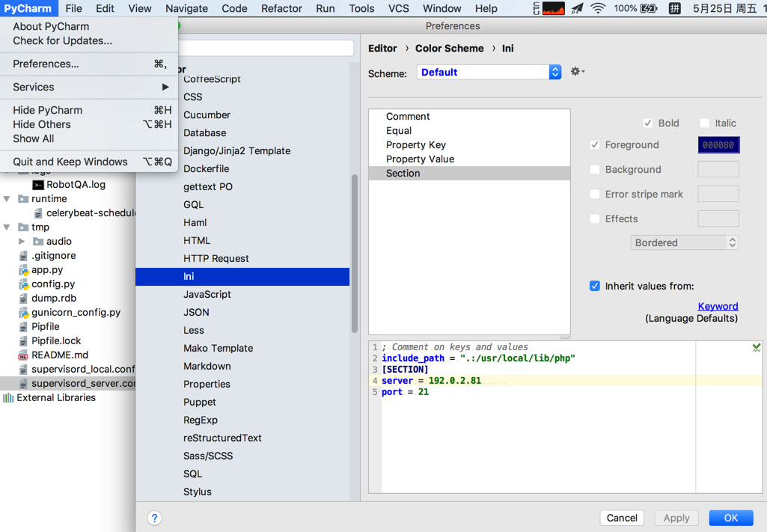Select JavaScript in the language list
This screenshot has height=532, width=767.
[x=242, y=294]
